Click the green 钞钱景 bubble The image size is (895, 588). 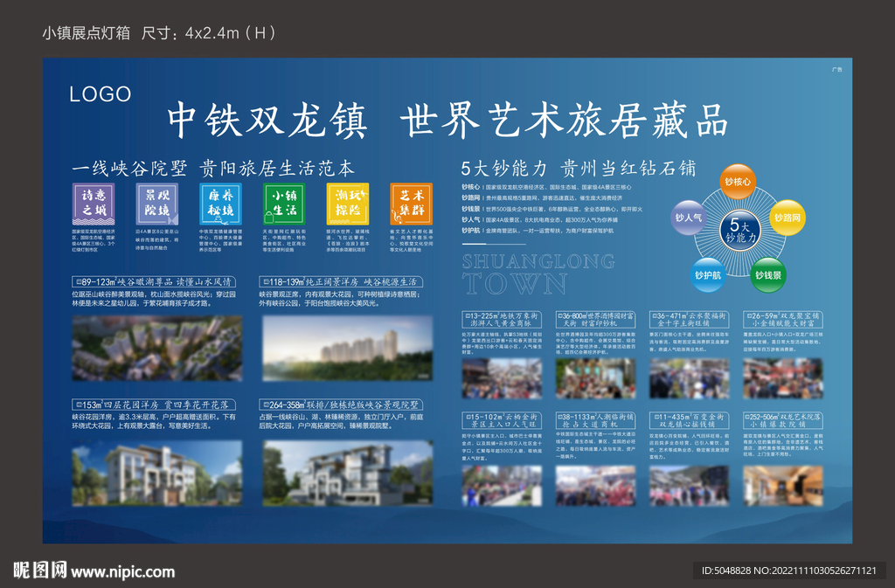pos(767,275)
